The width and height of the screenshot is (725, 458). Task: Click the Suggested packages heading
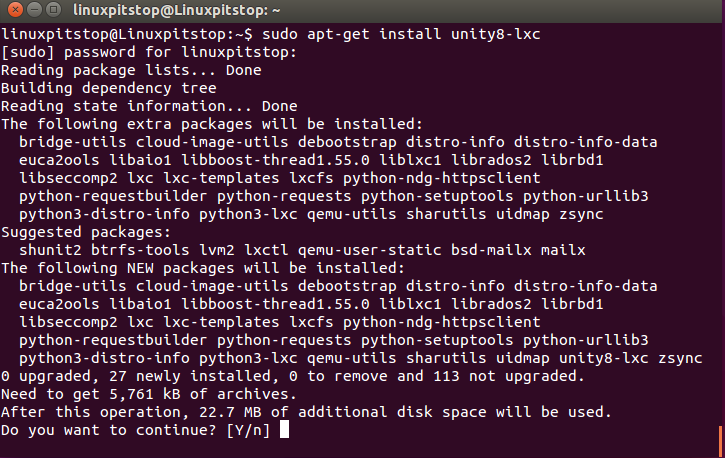(x=86, y=232)
